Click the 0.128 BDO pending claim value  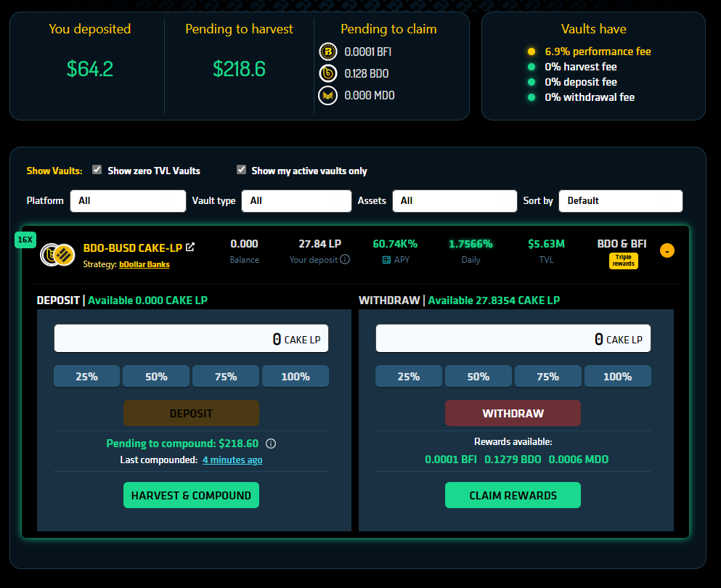(367, 73)
